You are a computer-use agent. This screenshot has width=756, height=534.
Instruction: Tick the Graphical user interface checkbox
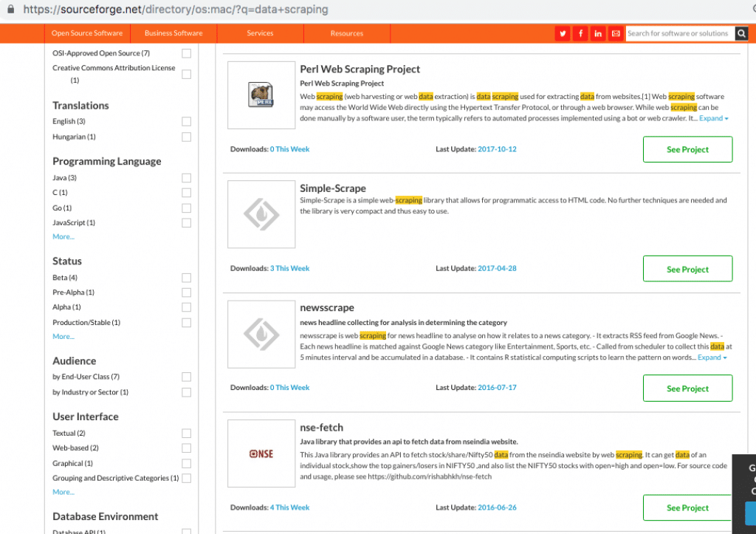[x=186, y=464]
